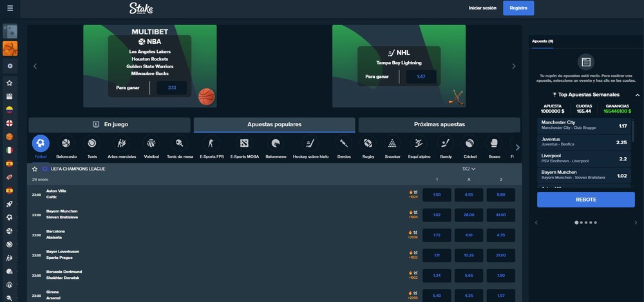Open the NBA Multibet promo card

(x=150, y=66)
